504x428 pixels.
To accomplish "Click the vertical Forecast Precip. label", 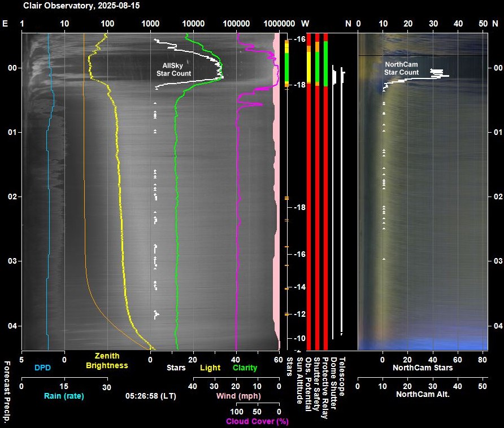I will (7, 391).
